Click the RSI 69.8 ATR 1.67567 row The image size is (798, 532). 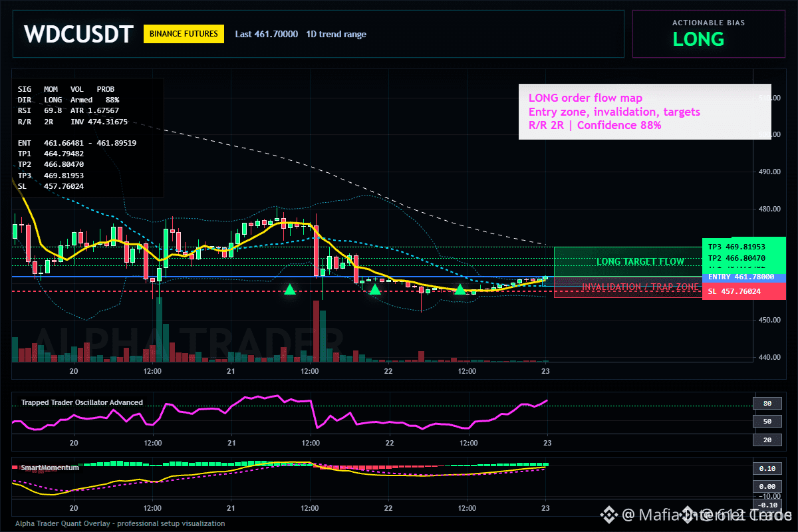pyautogui.click(x=68, y=110)
